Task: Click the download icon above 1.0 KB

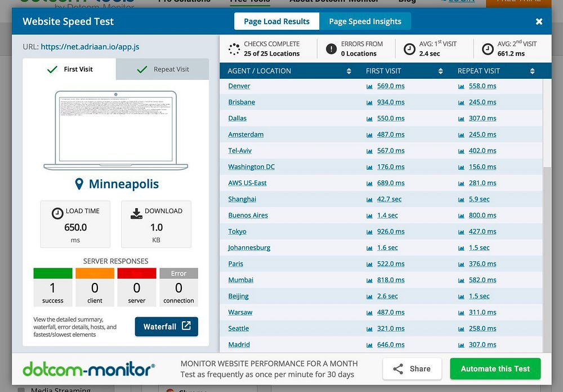Action: pyautogui.click(x=136, y=213)
